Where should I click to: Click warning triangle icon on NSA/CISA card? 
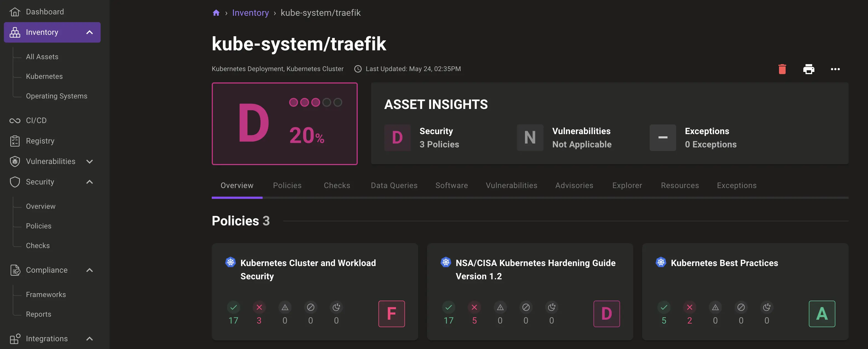pyautogui.click(x=500, y=307)
